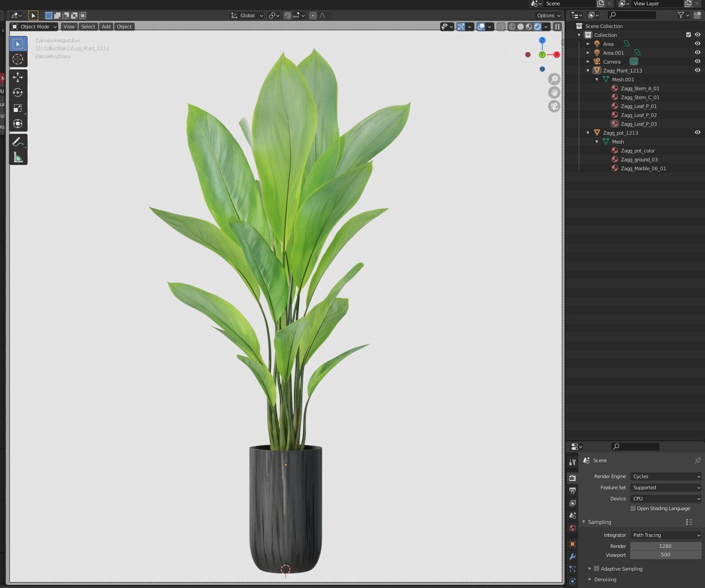Expand the Denoising subpanel
Screen dimensions: 705x588
pos(590,580)
